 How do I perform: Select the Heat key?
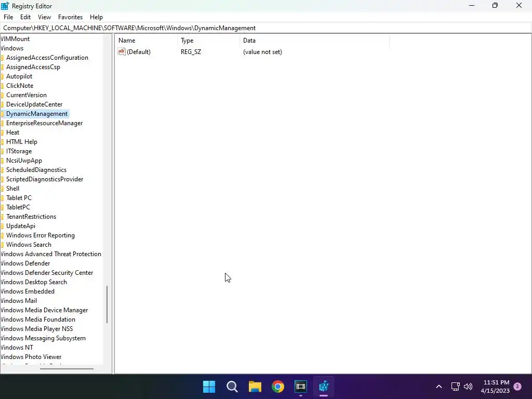point(12,132)
